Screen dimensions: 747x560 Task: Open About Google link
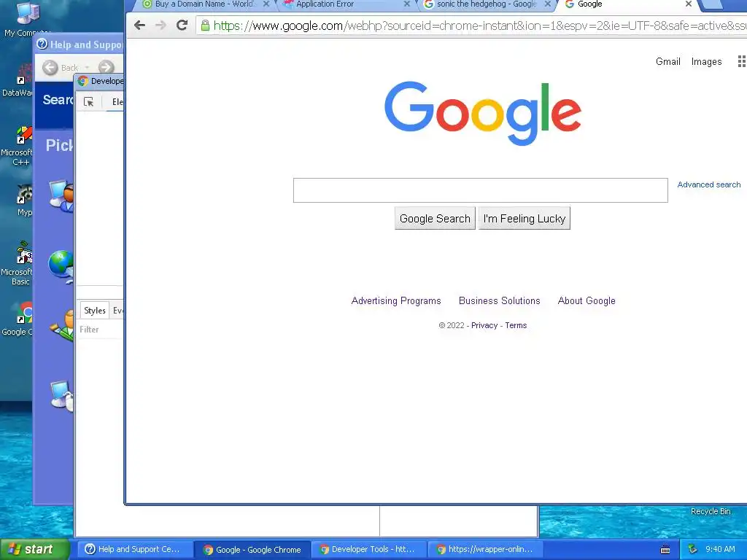coord(587,301)
